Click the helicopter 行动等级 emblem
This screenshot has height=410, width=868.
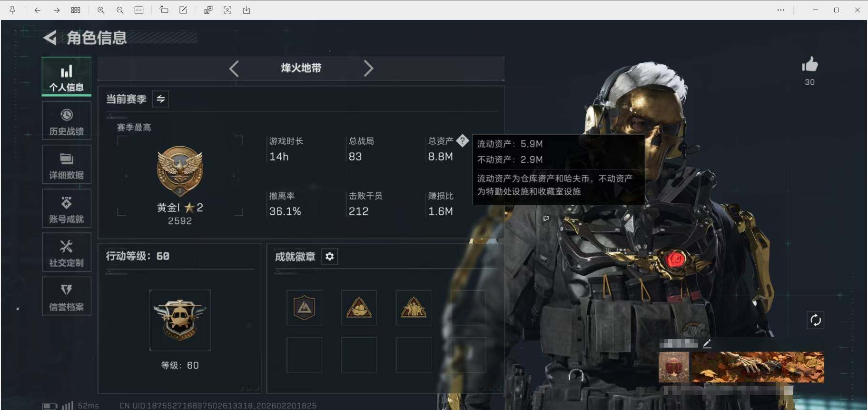tap(180, 320)
